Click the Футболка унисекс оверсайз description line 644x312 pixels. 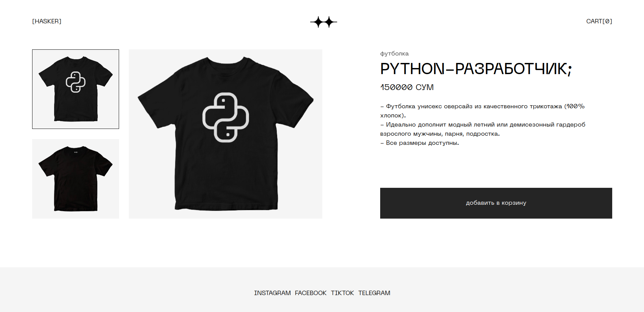click(482, 111)
